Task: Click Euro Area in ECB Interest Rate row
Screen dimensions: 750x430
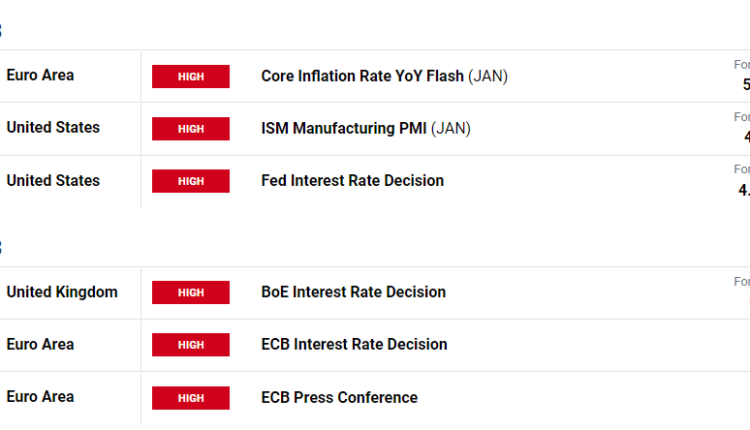Action: click(40, 344)
